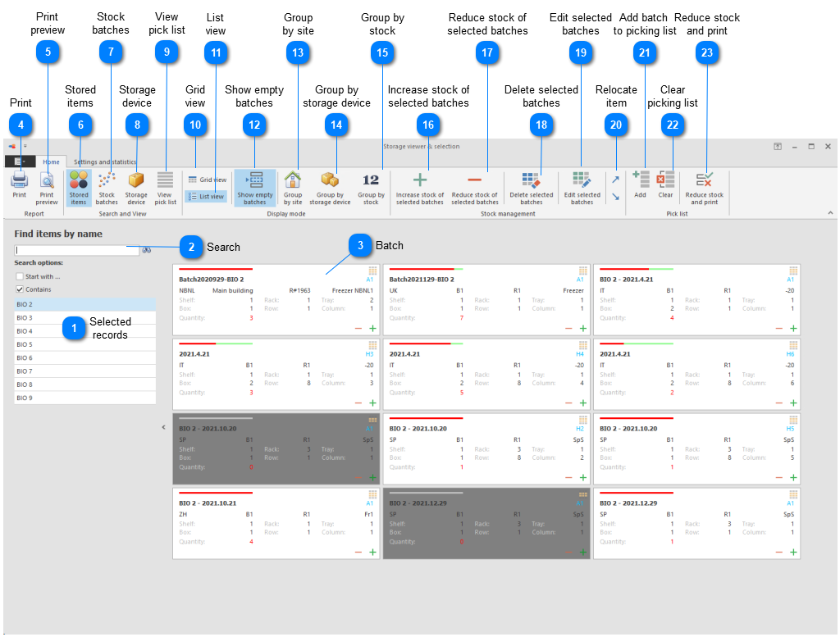The width and height of the screenshot is (840, 637).
Task: Collapse the left search panel arrow
Action: point(163,427)
